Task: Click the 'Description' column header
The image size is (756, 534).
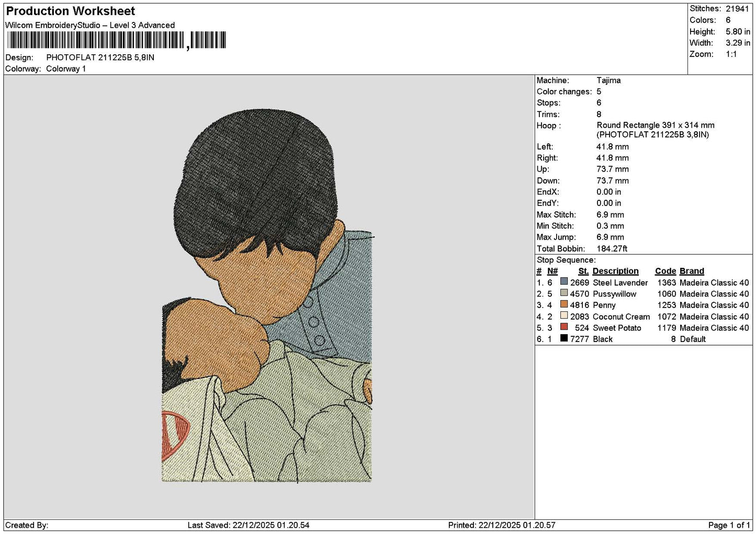Action: coord(615,271)
